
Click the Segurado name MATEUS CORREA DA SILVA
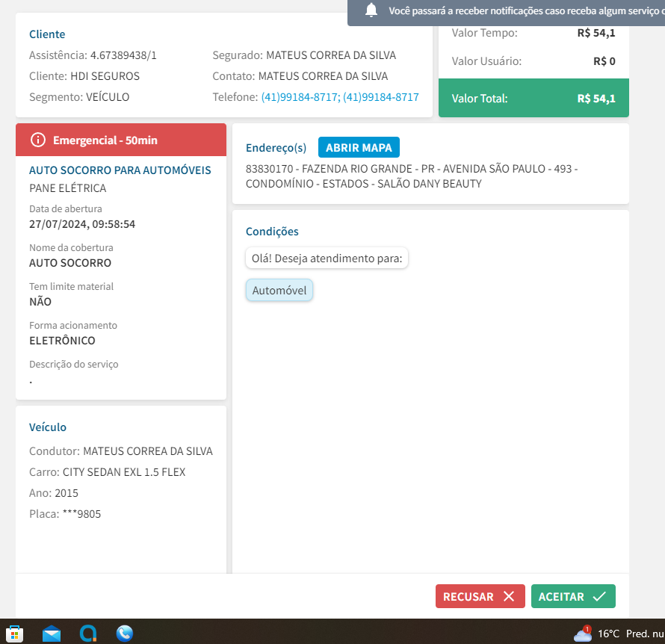331,55
